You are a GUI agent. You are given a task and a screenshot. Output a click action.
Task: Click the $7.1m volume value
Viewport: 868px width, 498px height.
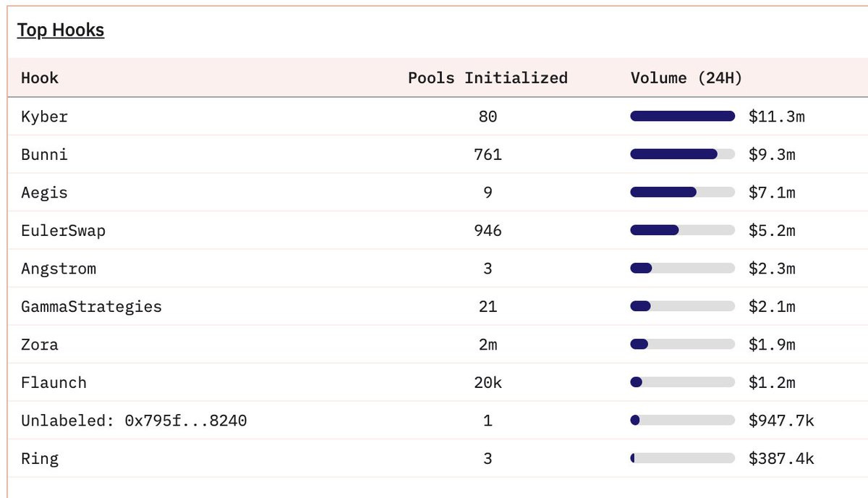[772, 193]
